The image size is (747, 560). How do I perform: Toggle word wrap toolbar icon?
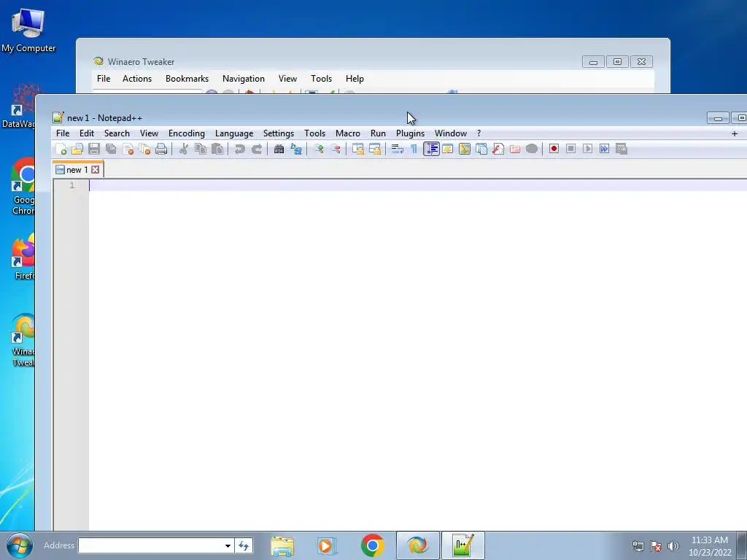(x=397, y=149)
